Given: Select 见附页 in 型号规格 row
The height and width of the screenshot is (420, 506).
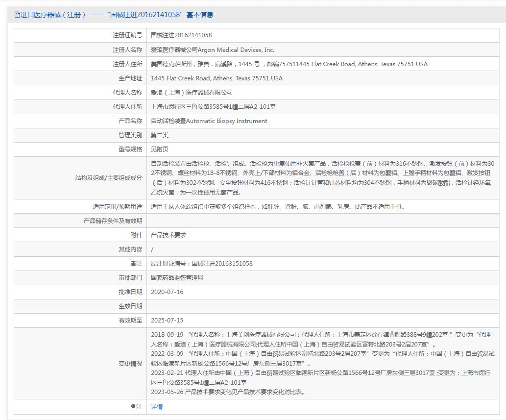Looking at the screenshot, I should 159,149.
